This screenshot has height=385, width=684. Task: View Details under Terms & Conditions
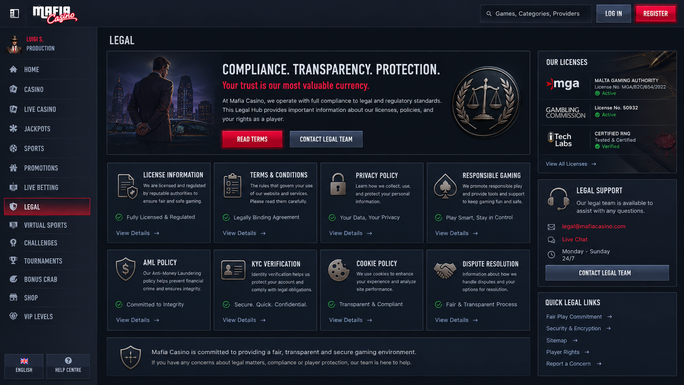pos(244,233)
